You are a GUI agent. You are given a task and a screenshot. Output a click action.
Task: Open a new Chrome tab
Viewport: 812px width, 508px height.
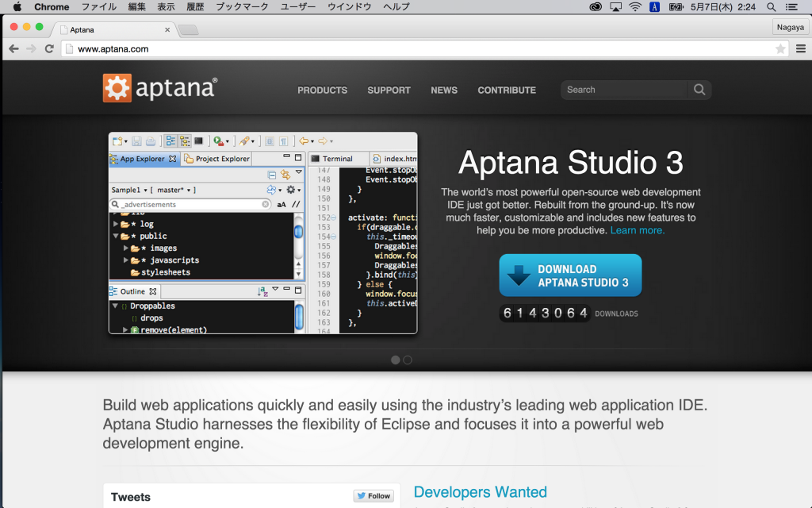(x=188, y=29)
